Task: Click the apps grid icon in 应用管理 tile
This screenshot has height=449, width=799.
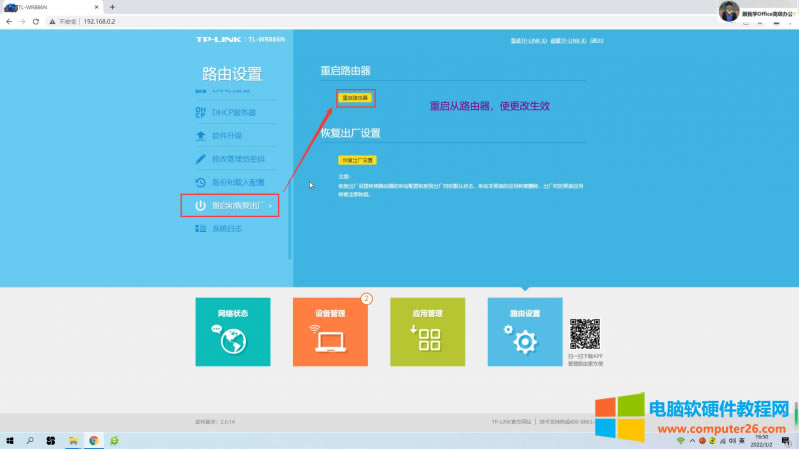Action: coord(429,340)
